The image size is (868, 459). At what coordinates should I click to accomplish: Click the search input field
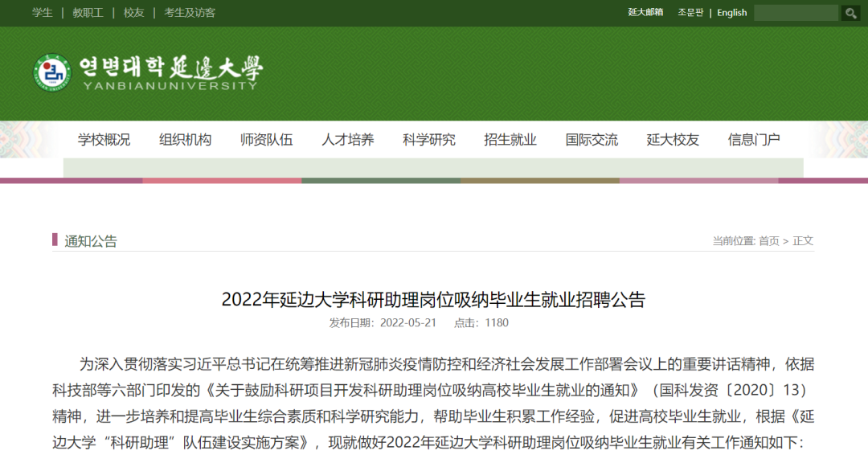coord(796,13)
